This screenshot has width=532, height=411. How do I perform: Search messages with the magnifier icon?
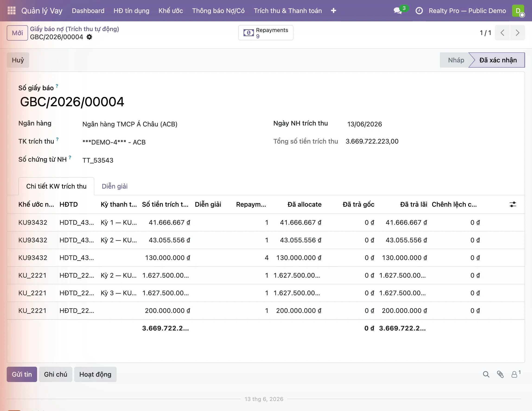tap(486, 374)
